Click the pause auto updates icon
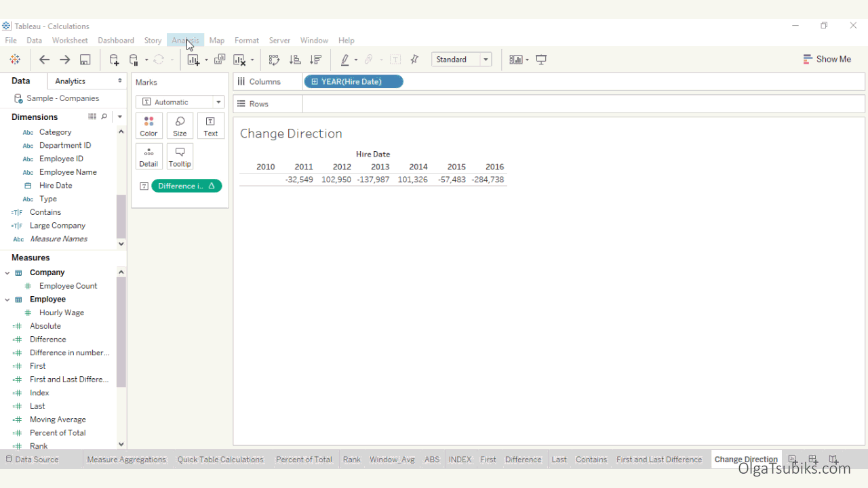 [134, 60]
